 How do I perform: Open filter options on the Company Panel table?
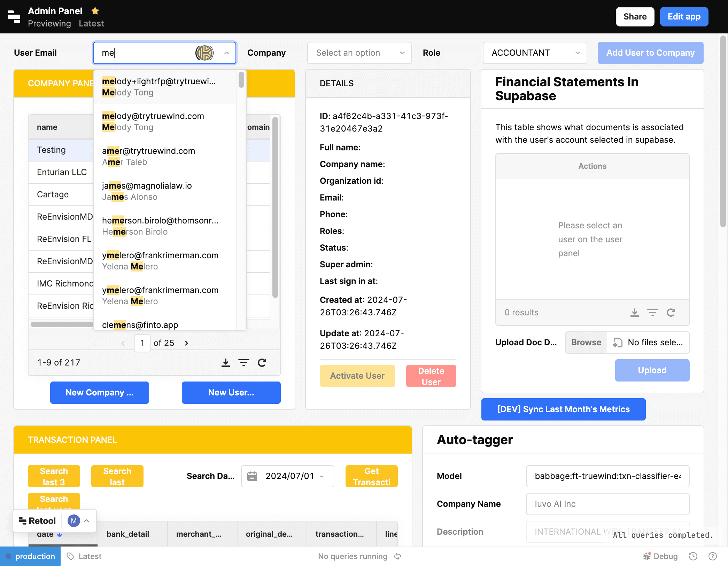click(244, 362)
